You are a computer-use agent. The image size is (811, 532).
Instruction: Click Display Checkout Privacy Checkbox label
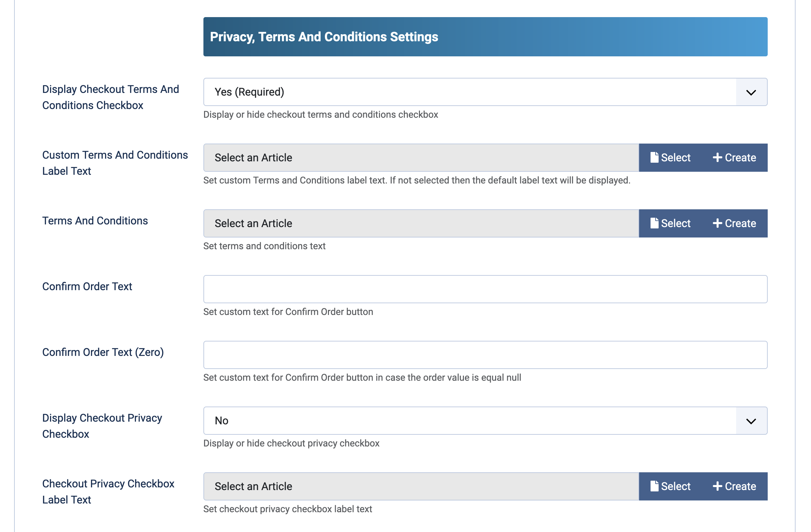102,426
